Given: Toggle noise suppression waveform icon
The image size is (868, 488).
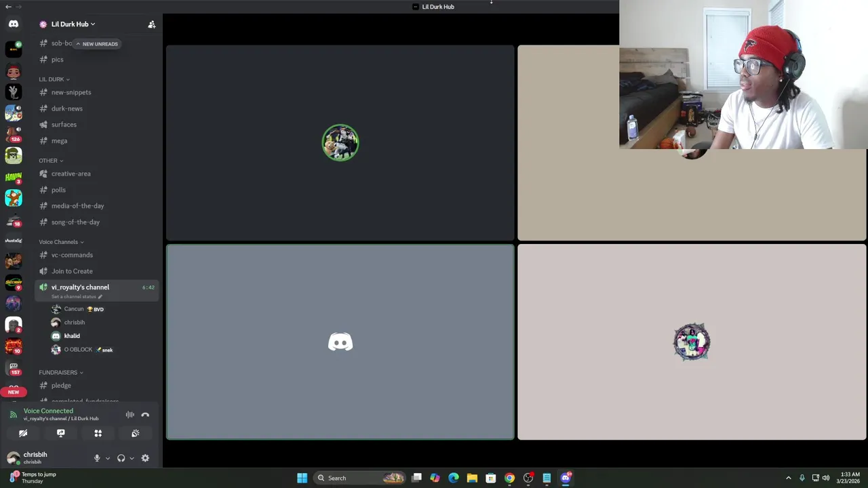Looking at the screenshot, I should click(130, 415).
